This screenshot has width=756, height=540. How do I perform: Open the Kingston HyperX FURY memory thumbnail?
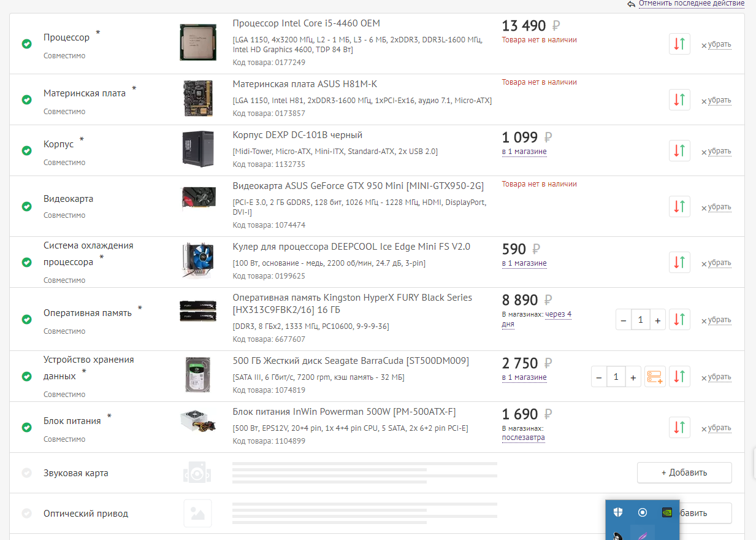tap(198, 310)
